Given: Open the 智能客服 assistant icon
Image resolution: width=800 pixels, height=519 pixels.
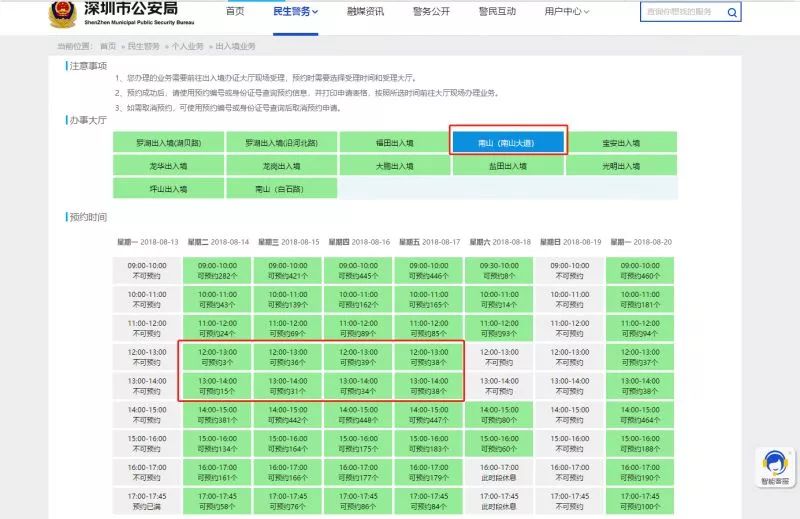Looking at the screenshot, I should pyautogui.click(x=773, y=466).
